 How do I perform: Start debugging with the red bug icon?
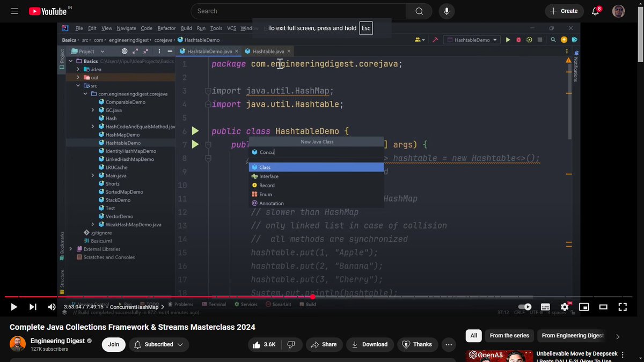click(x=518, y=40)
